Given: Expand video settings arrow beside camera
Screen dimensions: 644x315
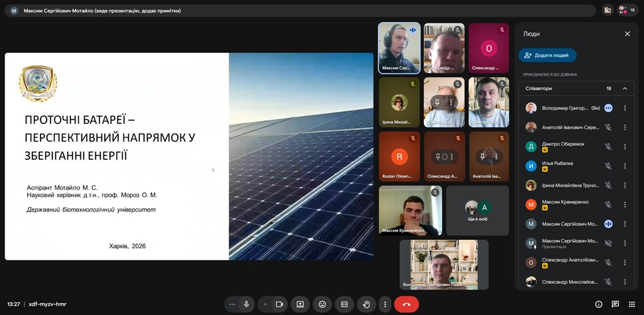Looking at the screenshot, I should pos(266,304).
